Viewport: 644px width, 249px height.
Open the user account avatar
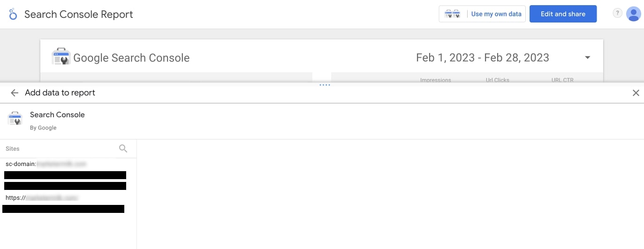pyautogui.click(x=633, y=14)
